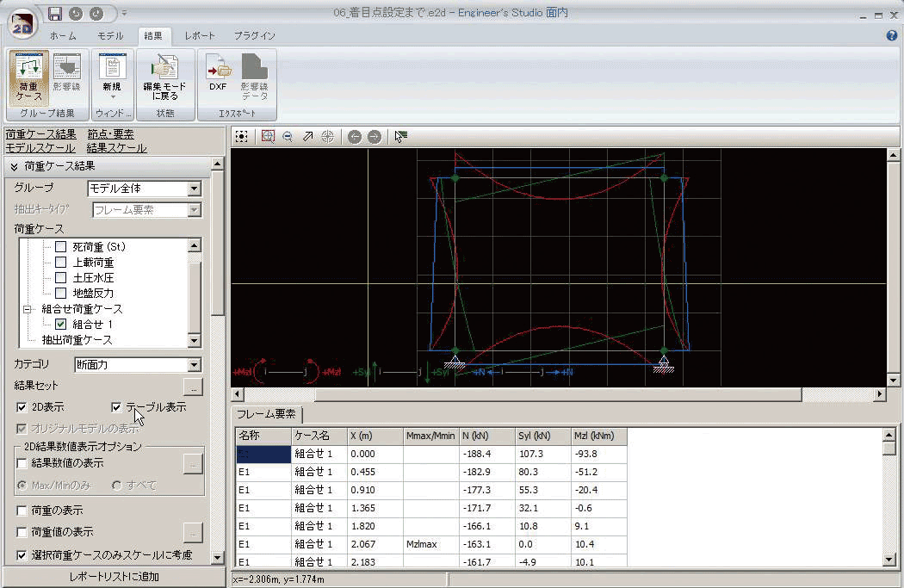The image size is (904, 588).
Task: Click the Mzlmax cell in the table
Action: [x=430, y=544]
